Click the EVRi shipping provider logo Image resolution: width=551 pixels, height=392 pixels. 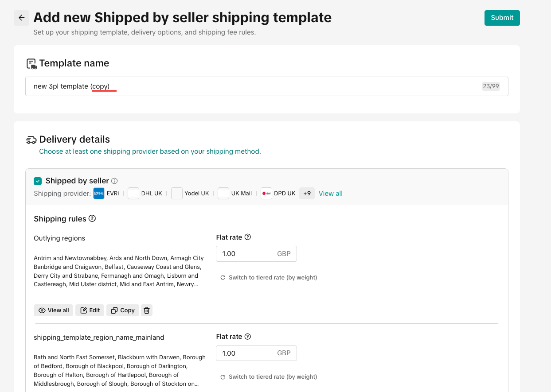(99, 194)
